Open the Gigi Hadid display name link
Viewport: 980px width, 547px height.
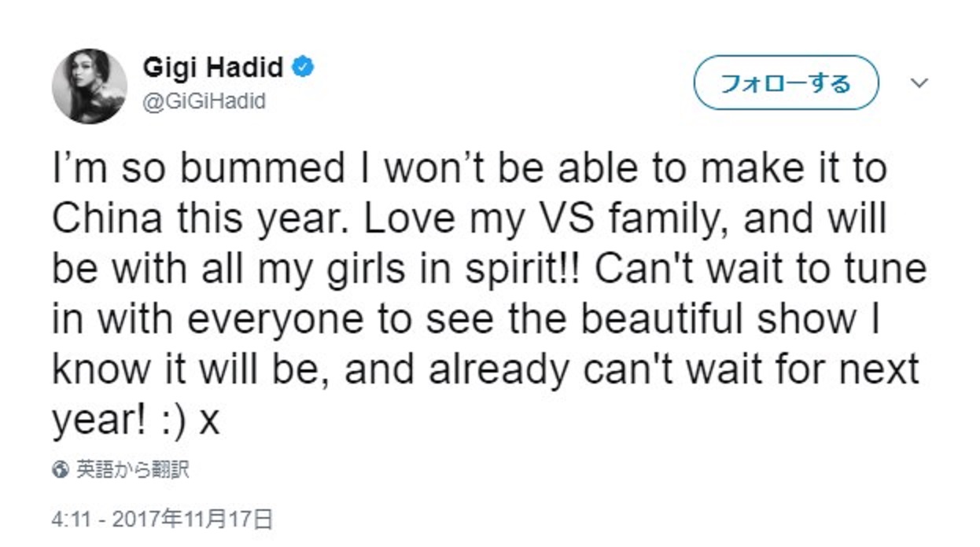[x=213, y=68]
